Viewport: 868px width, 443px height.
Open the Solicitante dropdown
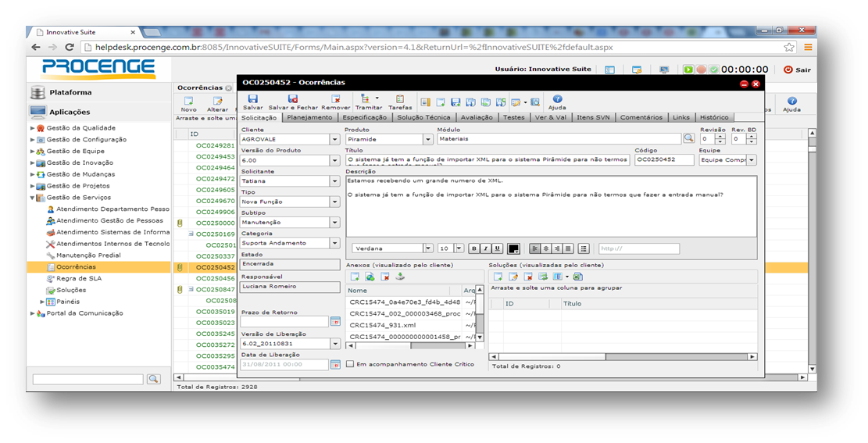coord(335,181)
